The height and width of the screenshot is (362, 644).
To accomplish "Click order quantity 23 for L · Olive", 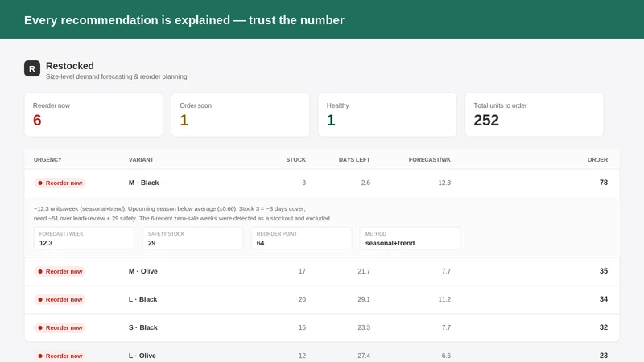I will [x=603, y=356].
